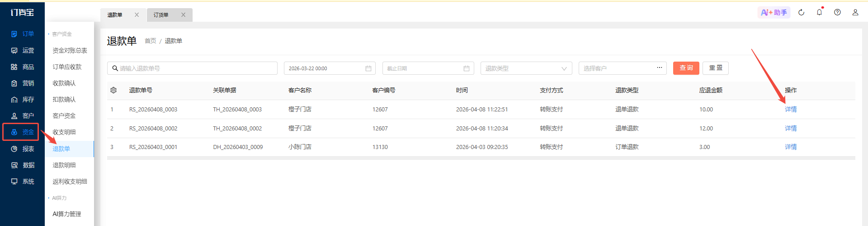The width and height of the screenshot is (868, 226).
Task: Click the 应退金额 column header
Action: pos(711,90)
